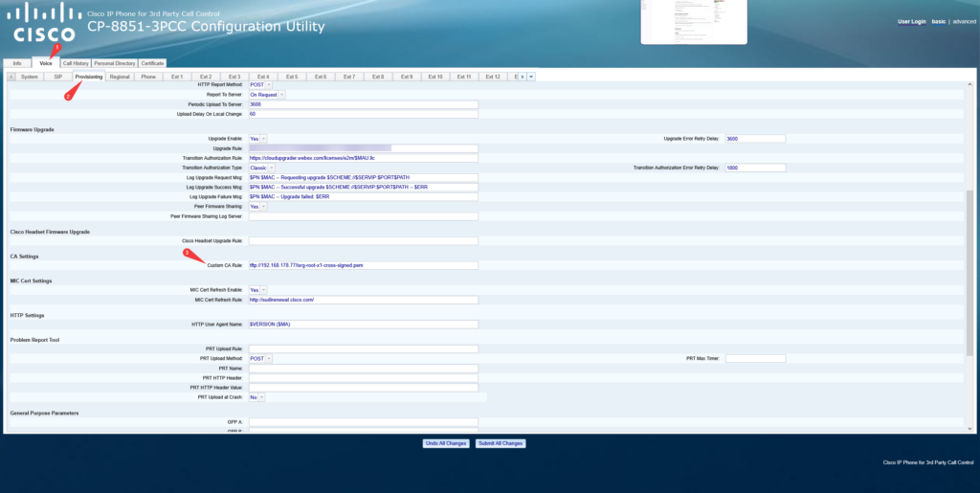Image resolution: width=980 pixels, height=493 pixels.
Task: Click PRT HTTP Header Value field
Action: point(363,388)
